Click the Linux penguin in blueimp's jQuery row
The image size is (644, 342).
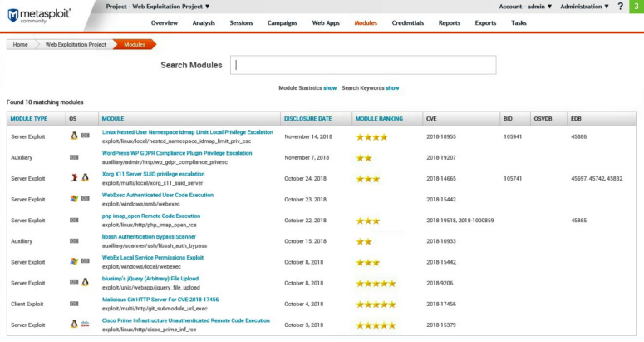tap(85, 283)
